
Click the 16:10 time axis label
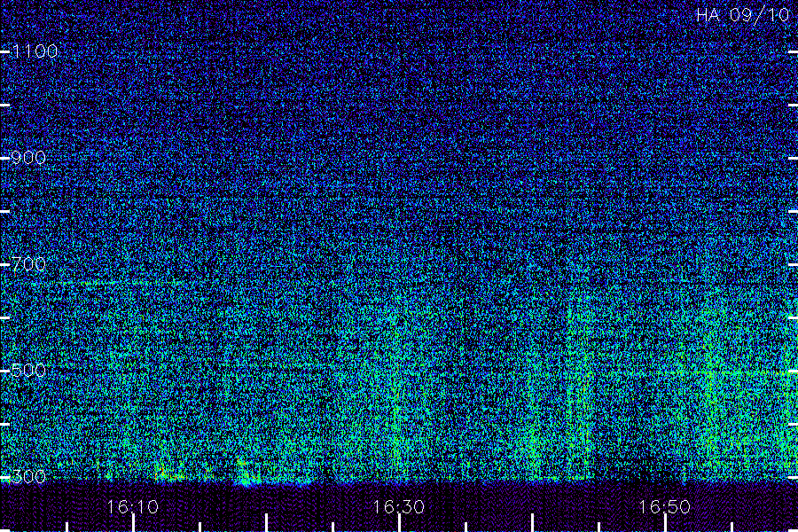[x=133, y=507]
